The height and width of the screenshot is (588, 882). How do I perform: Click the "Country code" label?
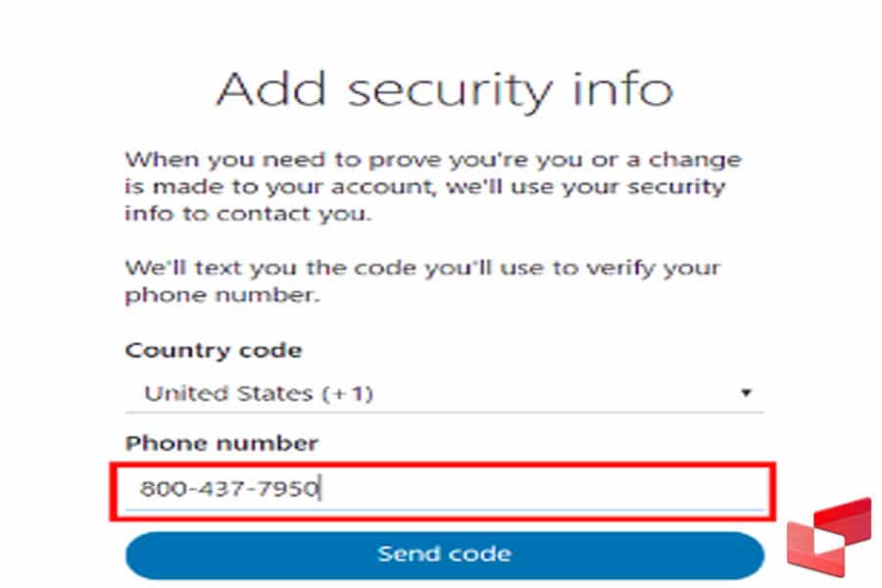click(214, 350)
